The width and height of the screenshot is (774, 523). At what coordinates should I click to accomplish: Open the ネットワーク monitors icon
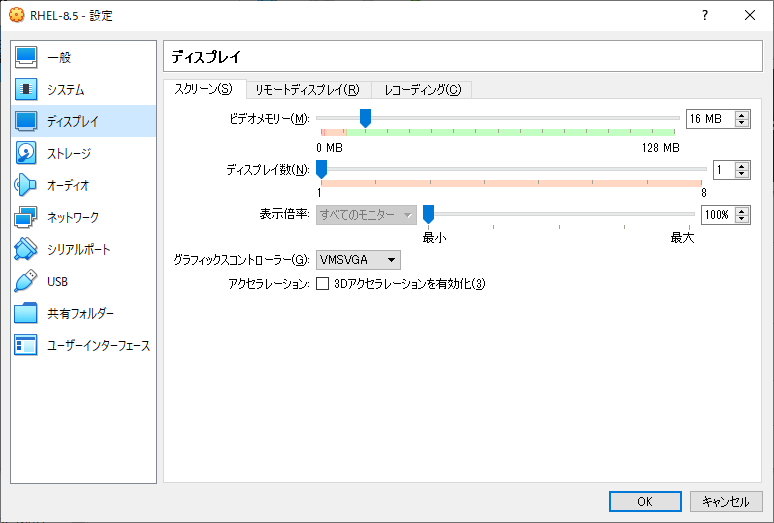coord(26,217)
